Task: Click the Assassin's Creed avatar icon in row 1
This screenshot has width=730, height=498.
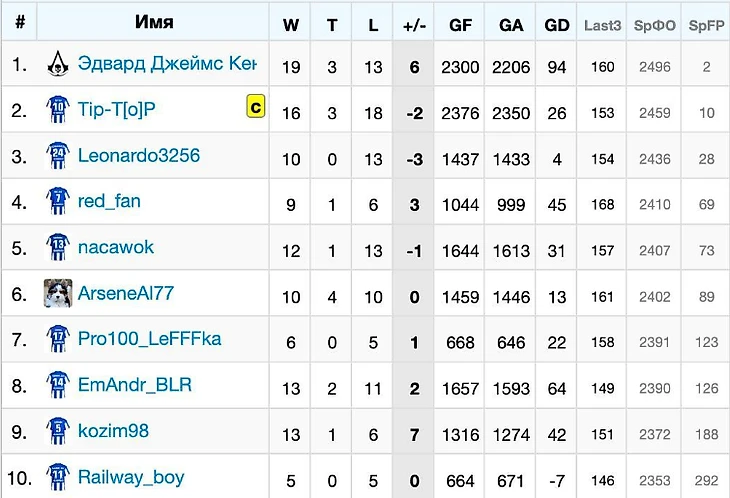Action: 58,64
